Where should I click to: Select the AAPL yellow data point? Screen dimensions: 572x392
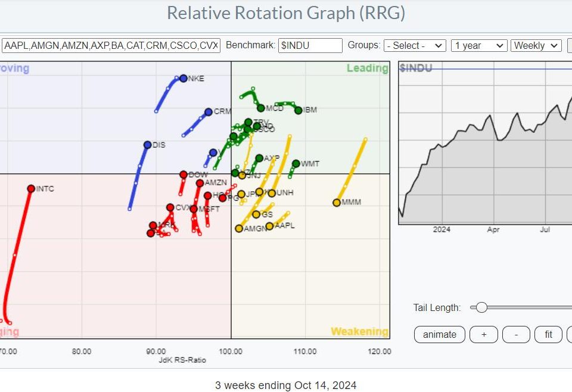pos(270,226)
